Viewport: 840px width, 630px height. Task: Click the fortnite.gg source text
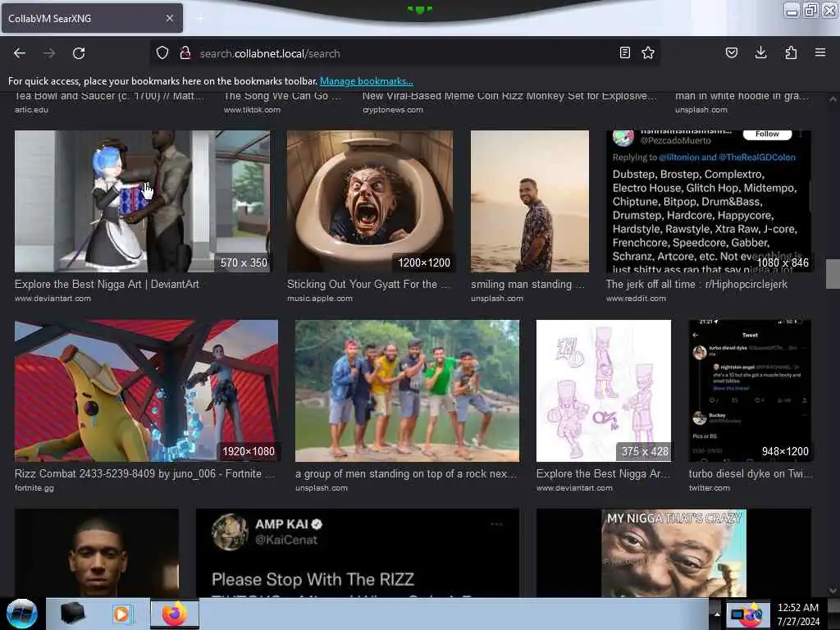pos(34,488)
